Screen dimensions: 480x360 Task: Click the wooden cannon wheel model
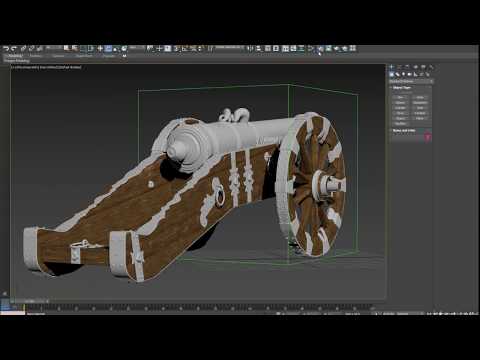[312, 185]
